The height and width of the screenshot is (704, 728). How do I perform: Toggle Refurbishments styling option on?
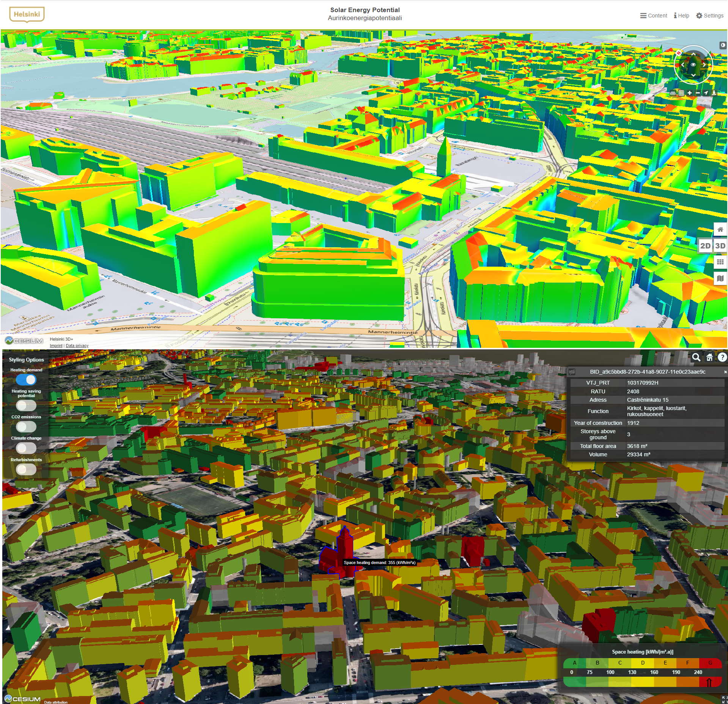[26, 470]
